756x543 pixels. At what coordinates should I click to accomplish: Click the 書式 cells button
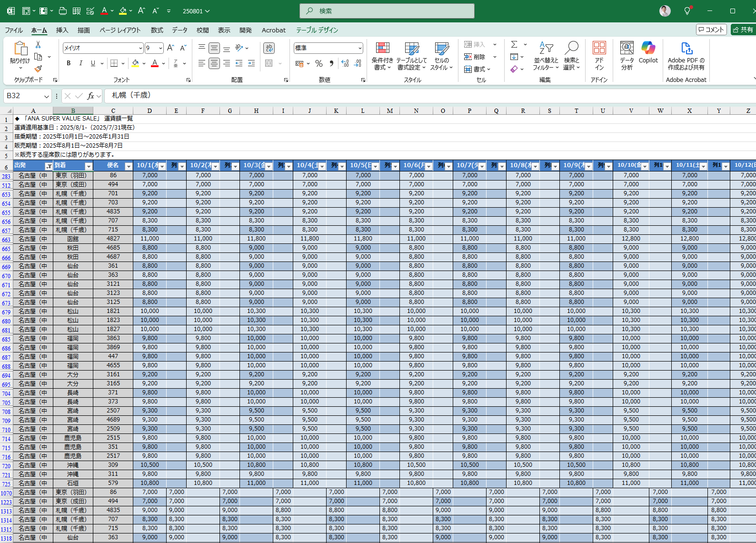click(x=477, y=69)
